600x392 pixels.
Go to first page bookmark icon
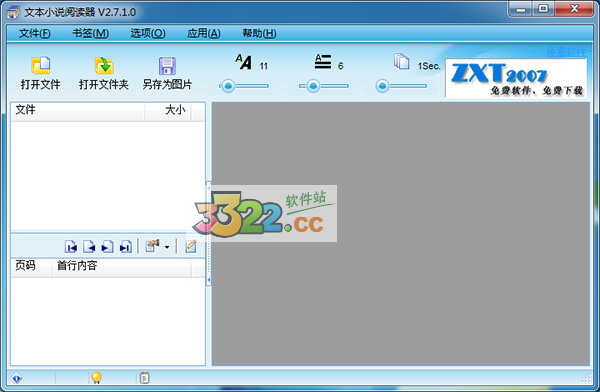pos(71,247)
